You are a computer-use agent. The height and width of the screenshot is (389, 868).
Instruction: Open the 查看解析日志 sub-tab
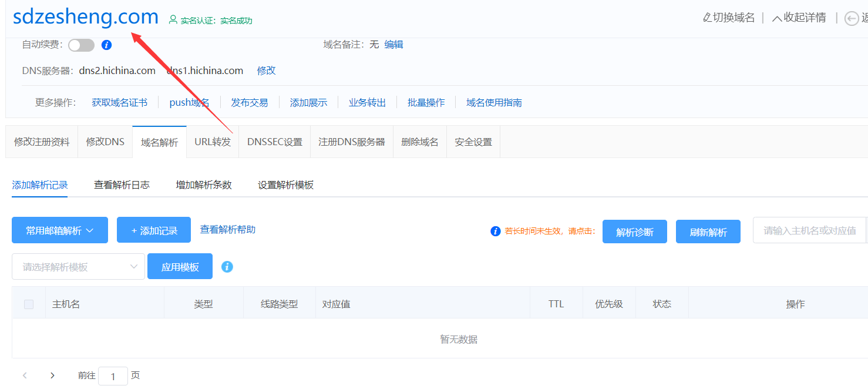point(122,185)
